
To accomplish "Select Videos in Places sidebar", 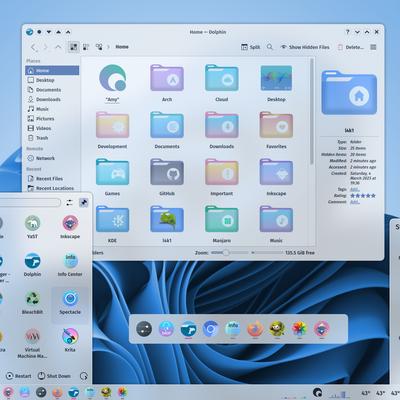I will (52, 128).
